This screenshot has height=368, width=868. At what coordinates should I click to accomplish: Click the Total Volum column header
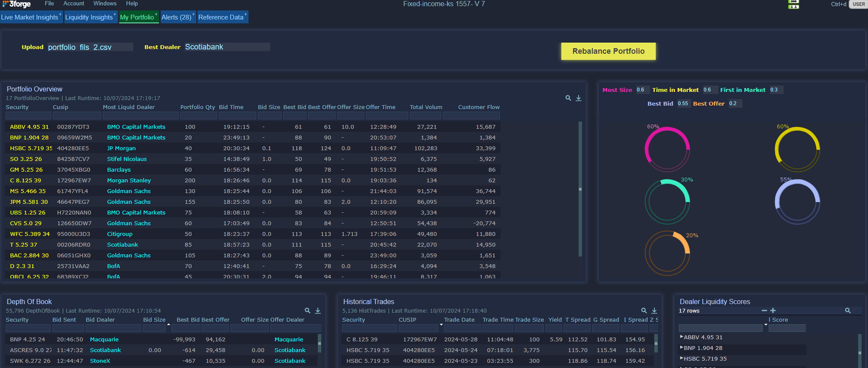pyautogui.click(x=426, y=107)
